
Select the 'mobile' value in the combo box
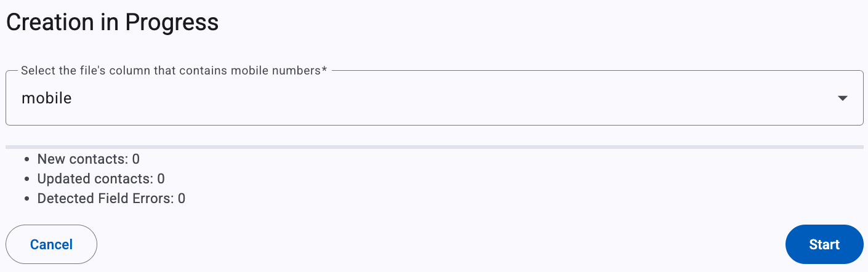(x=47, y=98)
